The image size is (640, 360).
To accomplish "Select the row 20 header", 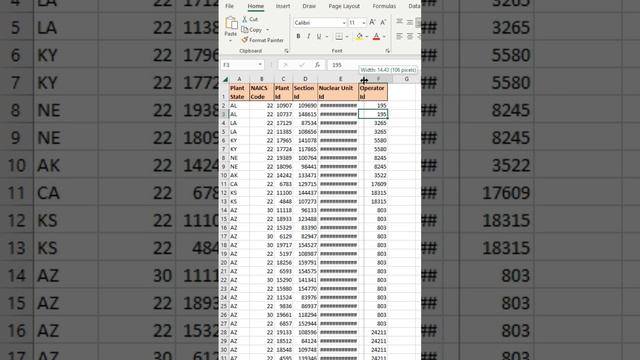I will (224, 262).
